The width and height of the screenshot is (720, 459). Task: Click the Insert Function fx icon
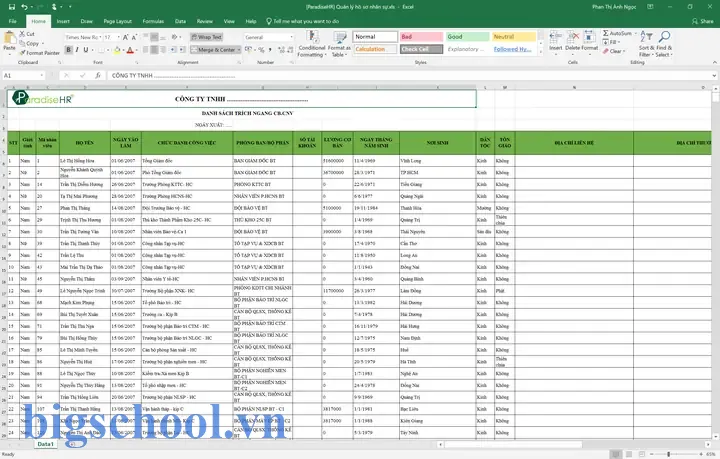(98, 75)
